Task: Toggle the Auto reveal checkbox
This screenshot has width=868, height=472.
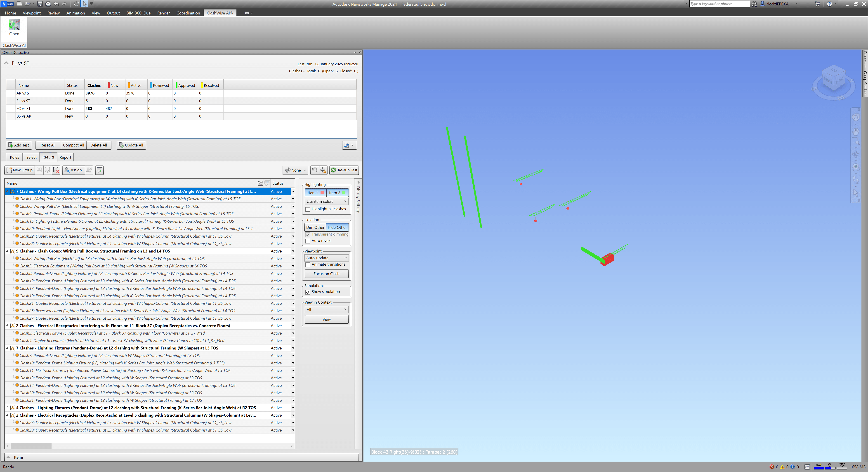Action: 308,241
